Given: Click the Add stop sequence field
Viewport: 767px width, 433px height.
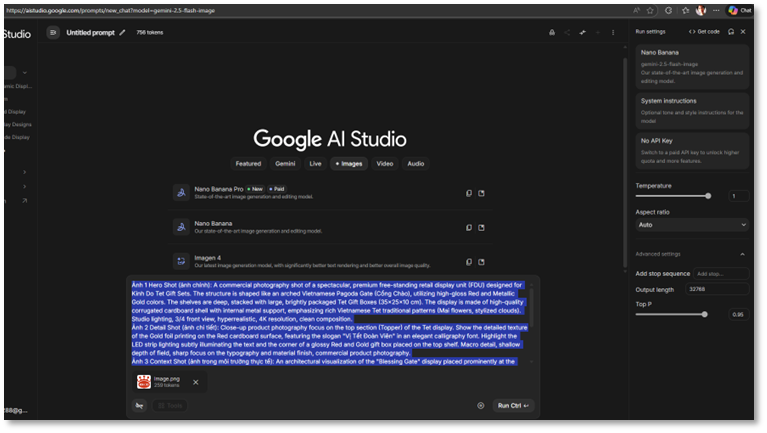Looking at the screenshot, I should [720, 273].
